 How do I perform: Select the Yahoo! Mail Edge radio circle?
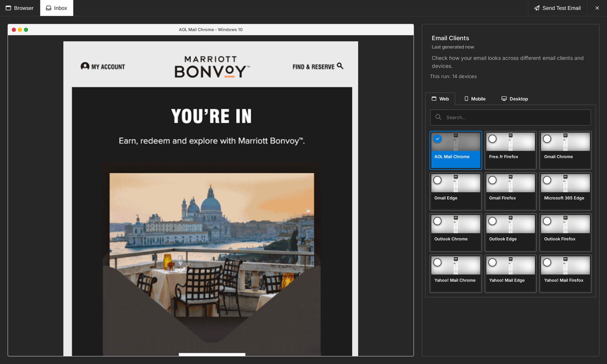click(492, 262)
